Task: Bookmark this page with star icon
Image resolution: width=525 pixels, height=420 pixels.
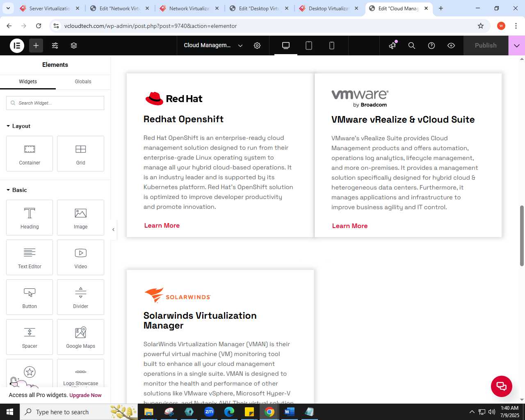Action: tap(481, 26)
